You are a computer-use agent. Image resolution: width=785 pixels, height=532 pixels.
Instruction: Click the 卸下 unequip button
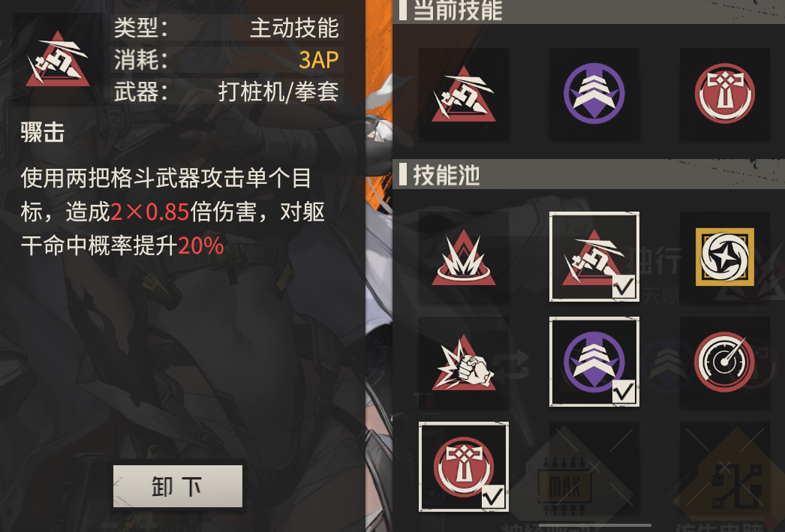click(x=178, y=486)
